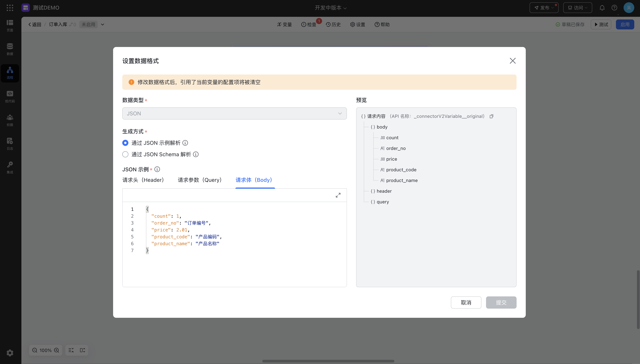Open the 数据类型 JSON dropdown

coord(234,113)
